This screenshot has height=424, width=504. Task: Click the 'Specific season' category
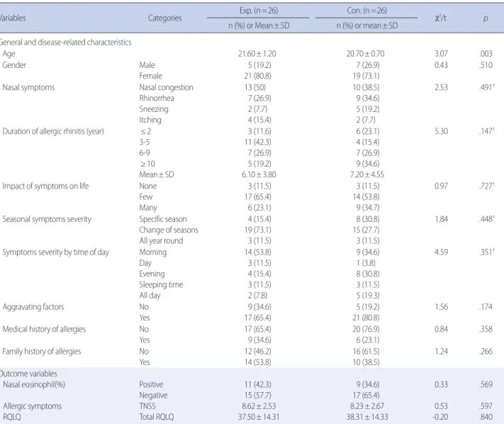(x=163, y=219)
